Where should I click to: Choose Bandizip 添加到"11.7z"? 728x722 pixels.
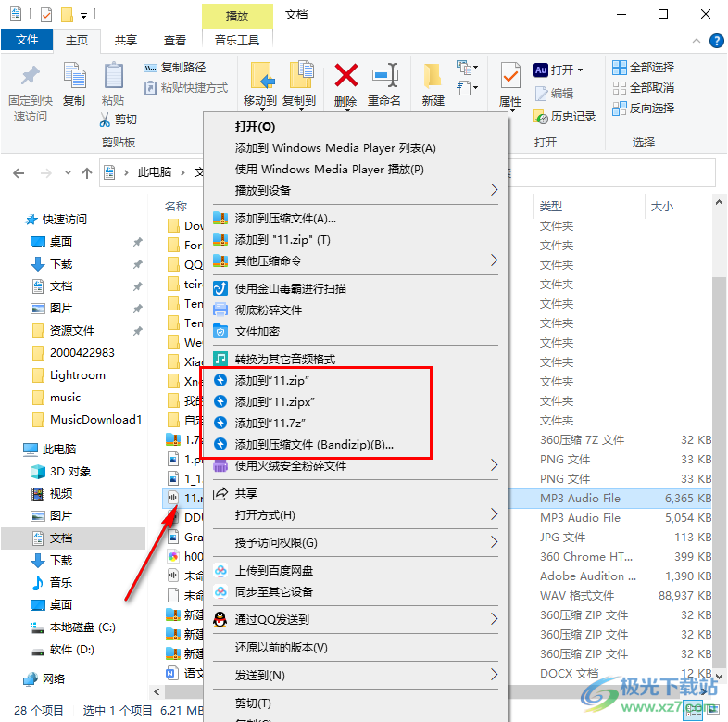tap(355, 424)
